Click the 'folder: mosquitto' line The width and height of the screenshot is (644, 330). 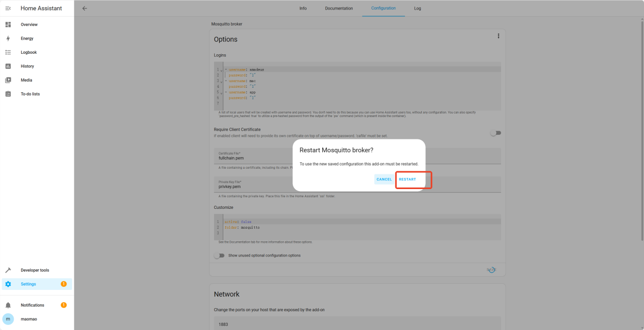pos(242,228)
